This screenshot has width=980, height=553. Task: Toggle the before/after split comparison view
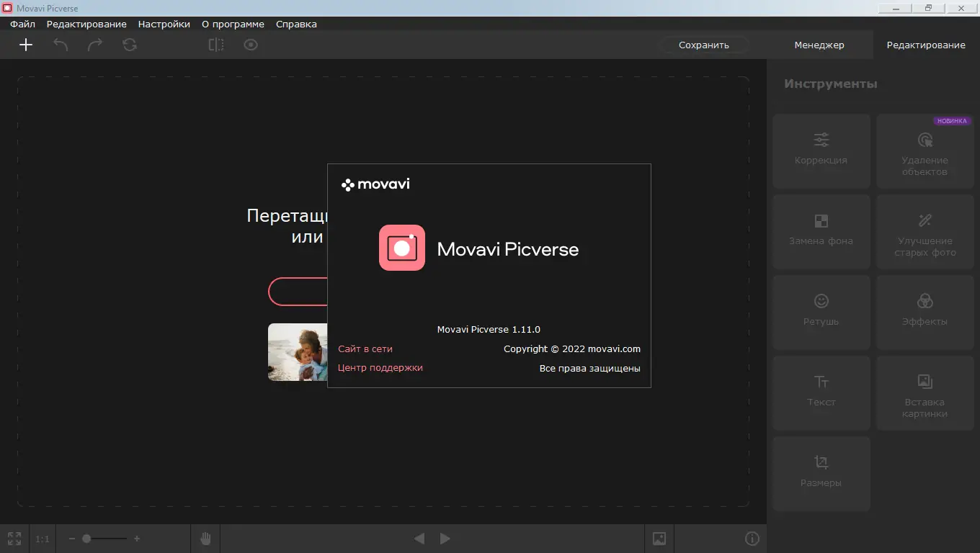point(216,45)
